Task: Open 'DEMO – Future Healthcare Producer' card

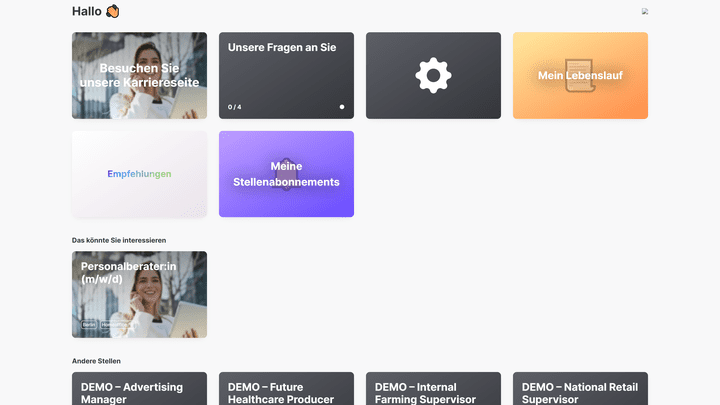Action: click(x=286, y=389)
